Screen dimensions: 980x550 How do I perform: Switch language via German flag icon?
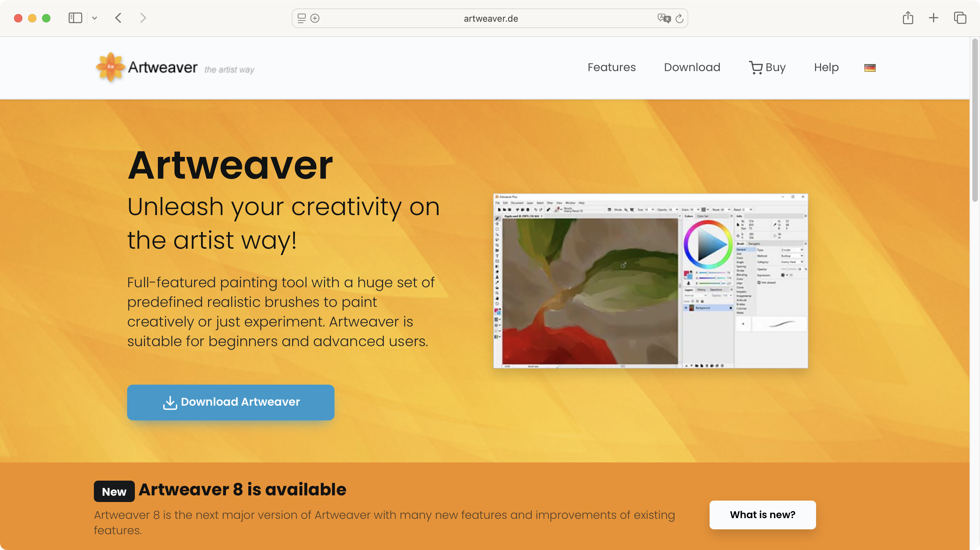click(870, 68)
